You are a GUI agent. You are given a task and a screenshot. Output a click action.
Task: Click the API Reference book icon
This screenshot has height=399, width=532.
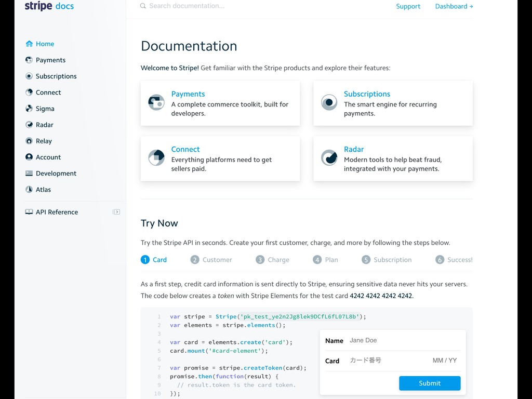[29, 212]
